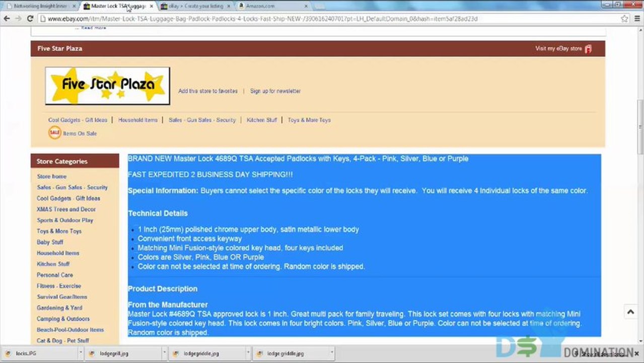Open the Survival Gear/Items category
This screenshot has height=363, width=644.
[62, 297]
